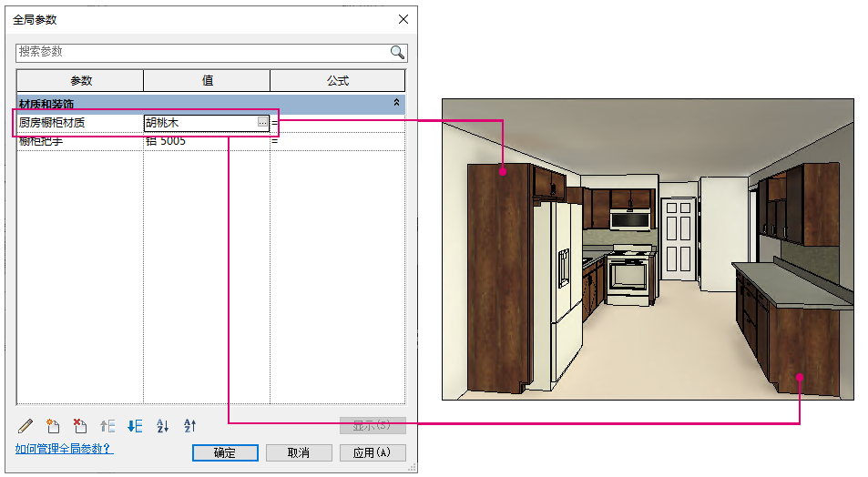Click the 应用(A) button
The width and height of the screenshot is (868, 477).
(373, 452)
